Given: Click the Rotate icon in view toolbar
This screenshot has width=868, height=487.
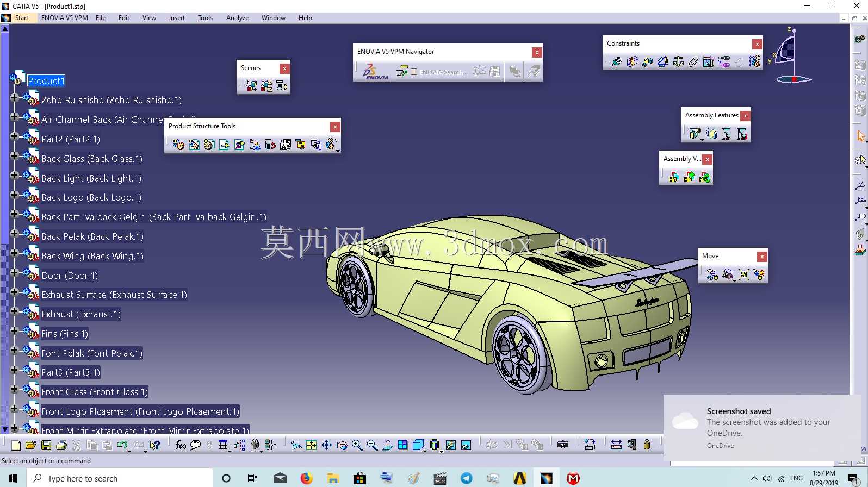Looking at the screenshot, I should (342, 445).
